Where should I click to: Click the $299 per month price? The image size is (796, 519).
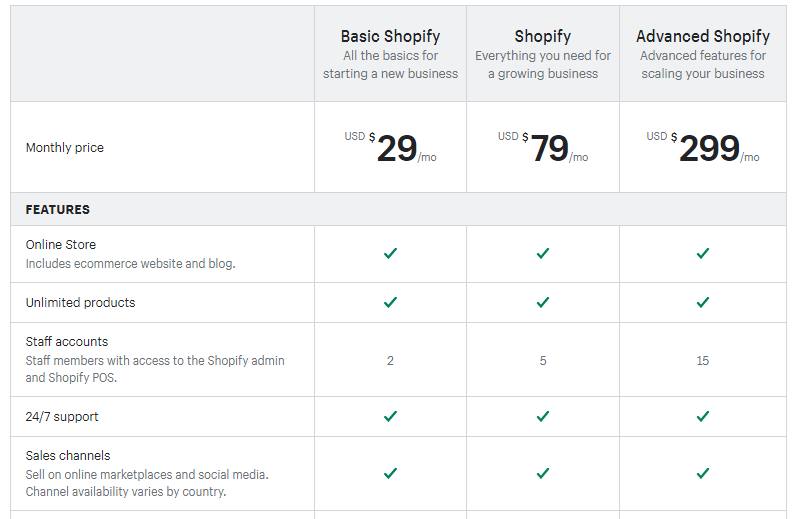coord(709,149)
